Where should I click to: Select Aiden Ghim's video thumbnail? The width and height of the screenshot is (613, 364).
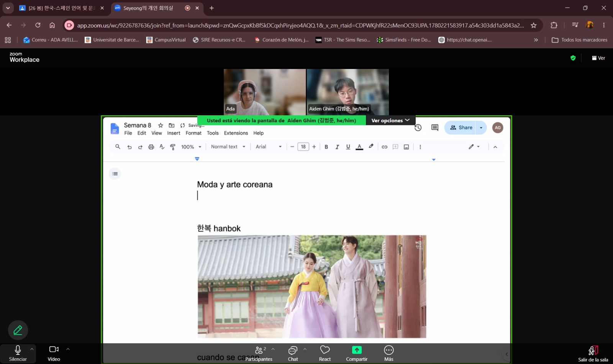pos(348,92)
